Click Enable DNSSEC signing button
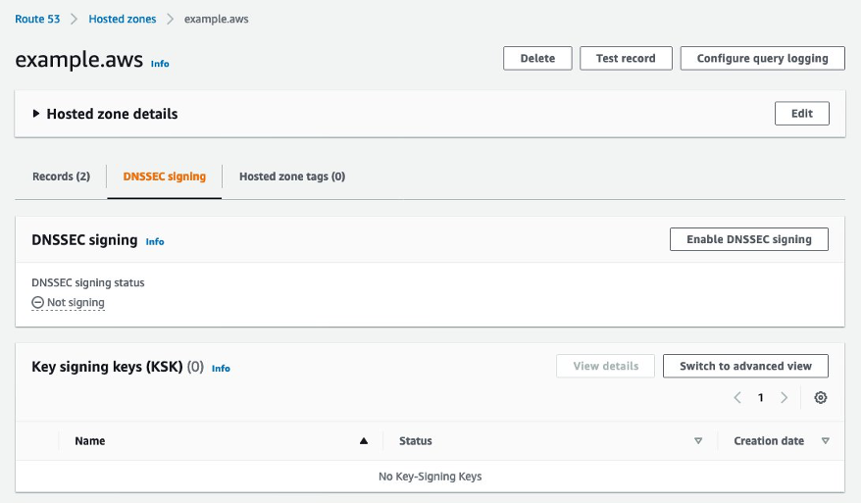 pyautogui.click(x=749, y=239)
